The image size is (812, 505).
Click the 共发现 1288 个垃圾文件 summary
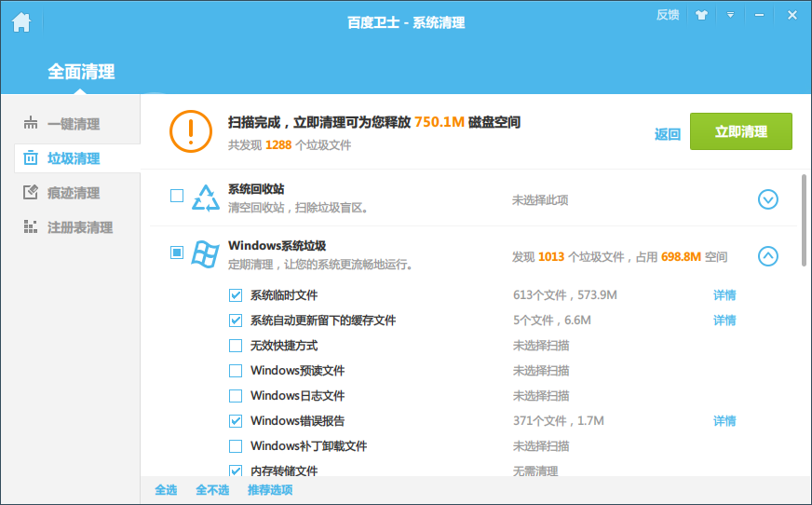[x=290, y=145]
